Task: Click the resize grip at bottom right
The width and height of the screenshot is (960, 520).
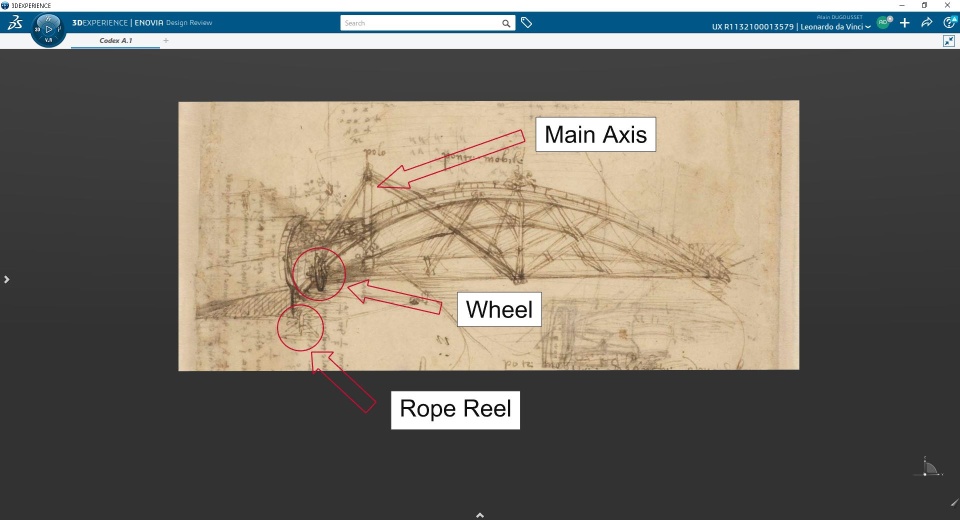Action: [x=954, y=503]
